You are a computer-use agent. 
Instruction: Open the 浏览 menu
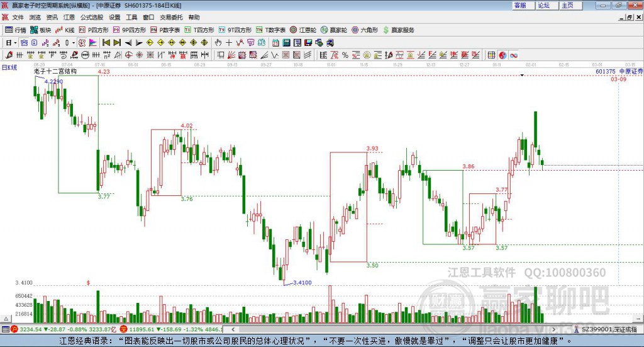click(35, 17)
